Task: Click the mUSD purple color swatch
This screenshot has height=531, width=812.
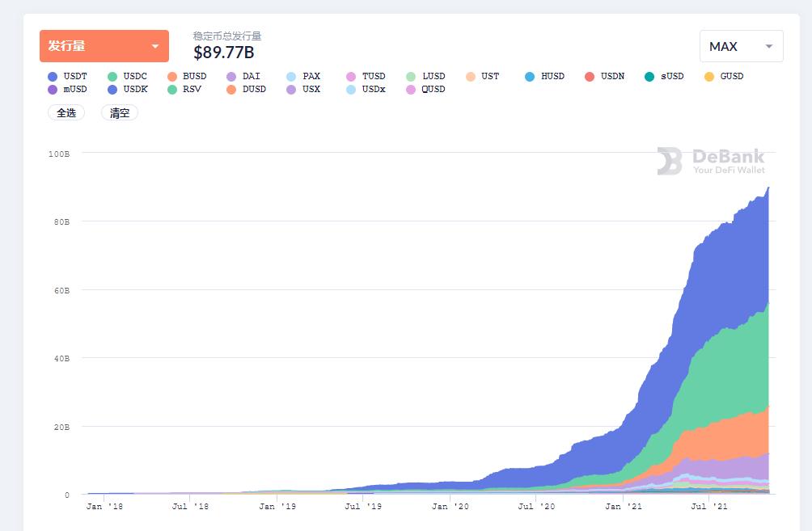Action: 53,90
